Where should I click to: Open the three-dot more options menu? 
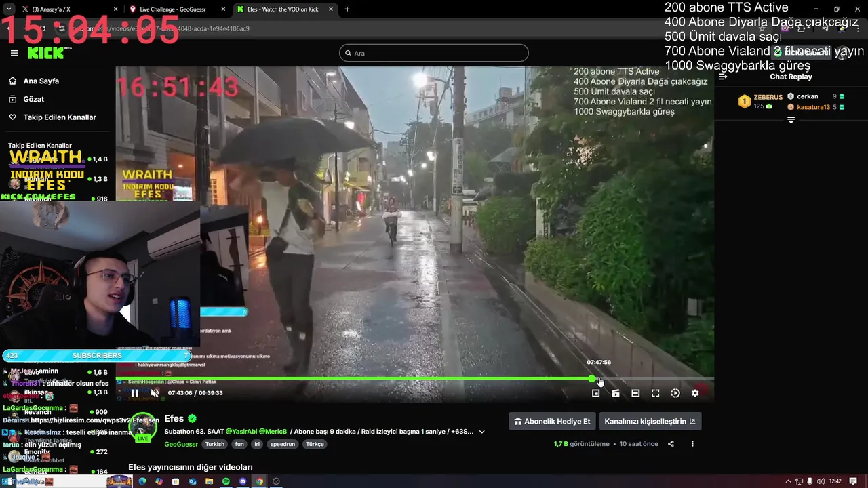point(692,444)
